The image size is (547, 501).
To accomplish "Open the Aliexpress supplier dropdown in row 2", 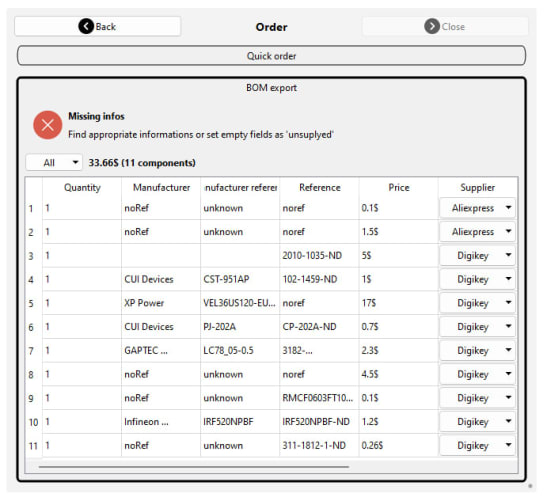I will [x=477, y=232].
